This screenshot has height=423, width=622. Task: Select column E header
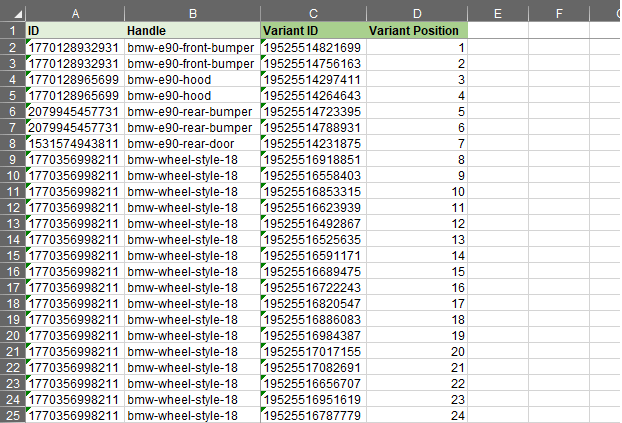[x=498, y=14]
